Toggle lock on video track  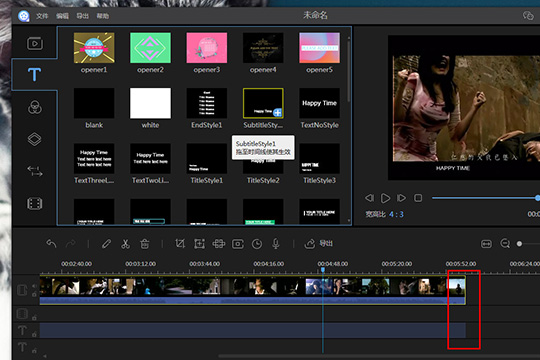34,294
